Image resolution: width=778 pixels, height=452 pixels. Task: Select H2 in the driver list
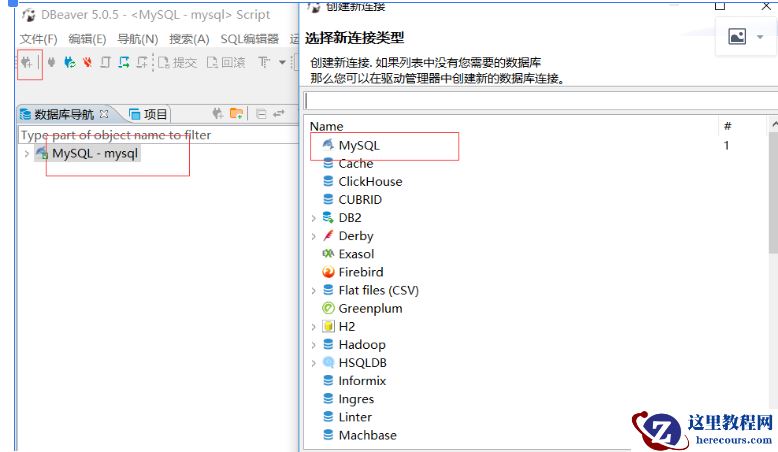click(x=347, y=326)
